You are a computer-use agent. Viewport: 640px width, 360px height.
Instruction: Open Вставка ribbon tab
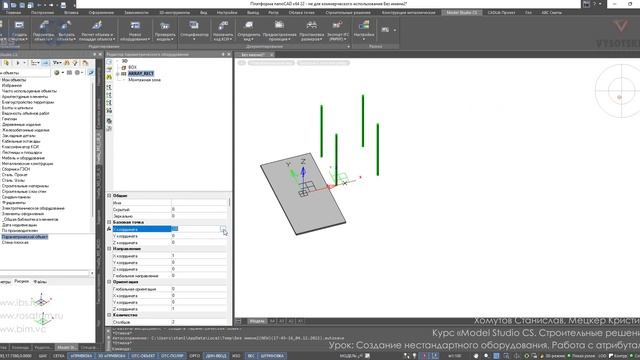71,13
